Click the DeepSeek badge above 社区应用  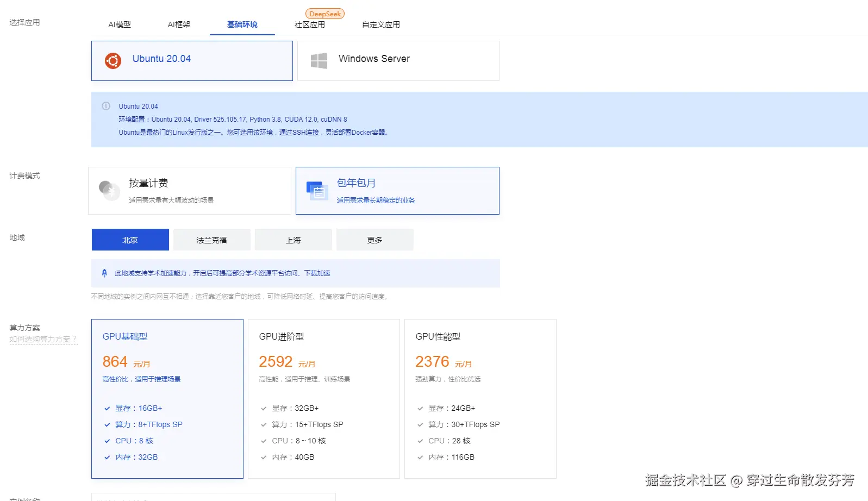325,14
